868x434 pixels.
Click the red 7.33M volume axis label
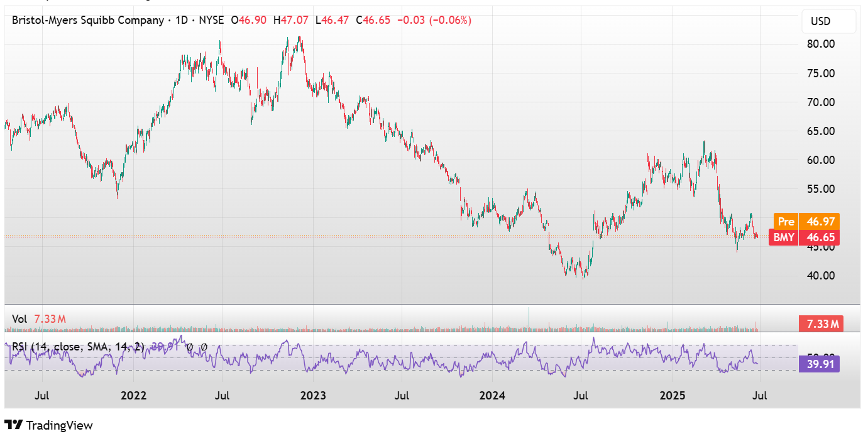821,324
